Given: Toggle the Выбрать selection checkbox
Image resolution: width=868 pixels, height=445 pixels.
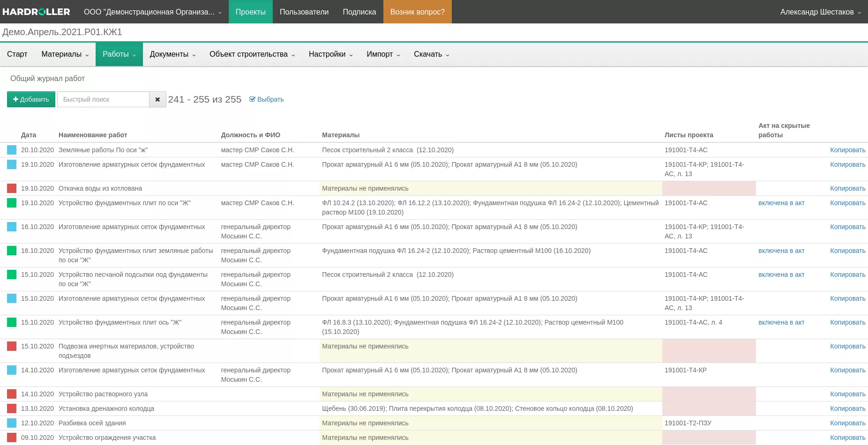Looking at the screenshot, I should (266, 99).
